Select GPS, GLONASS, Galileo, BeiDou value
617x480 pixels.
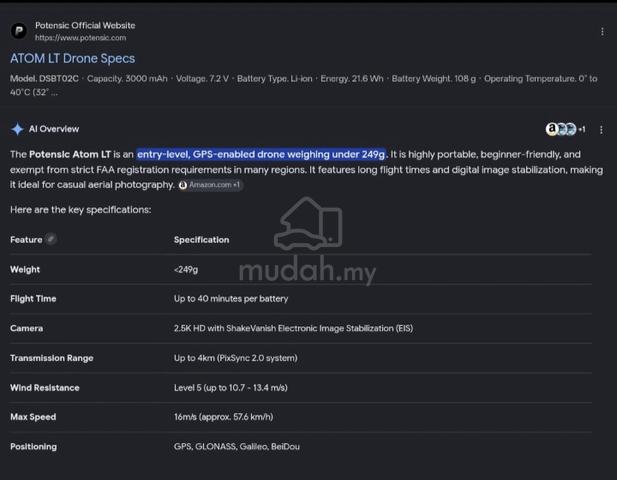point(237,447)
